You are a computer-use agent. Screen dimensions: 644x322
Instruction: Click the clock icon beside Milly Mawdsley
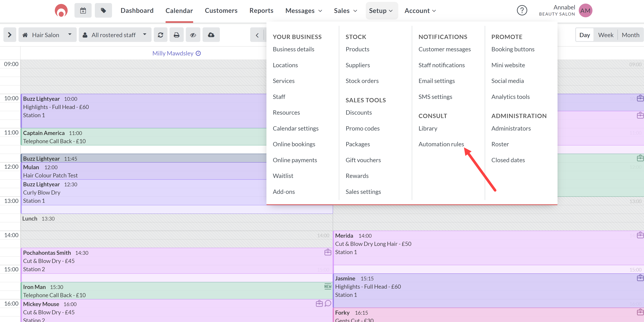[198, 53]
